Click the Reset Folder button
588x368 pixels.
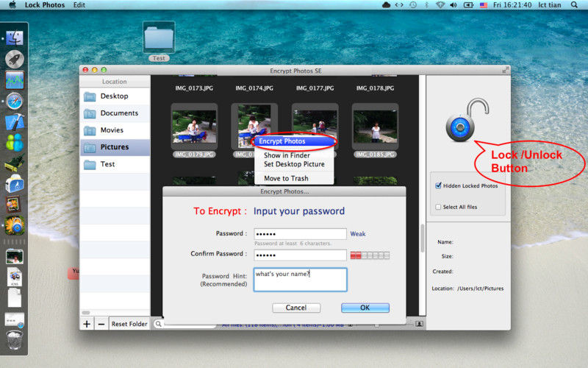(x=129, y=324)
